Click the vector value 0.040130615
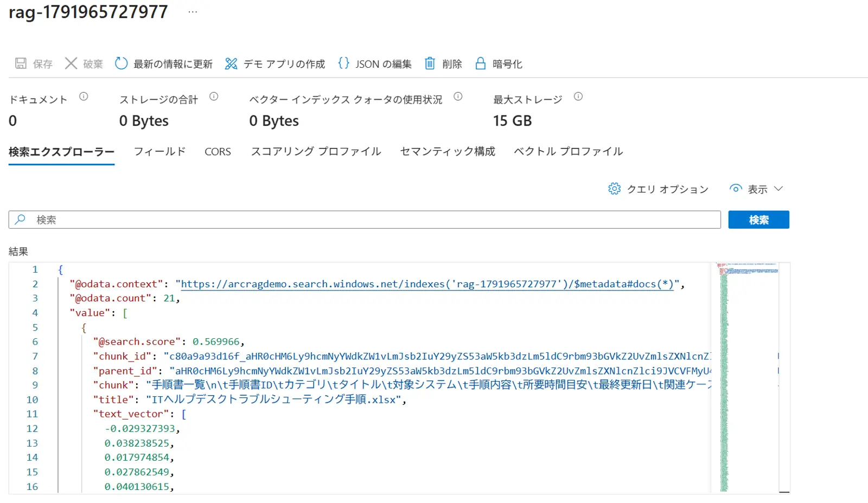The height and width of the screenshot is (503, 868). (x=137, y=487)
